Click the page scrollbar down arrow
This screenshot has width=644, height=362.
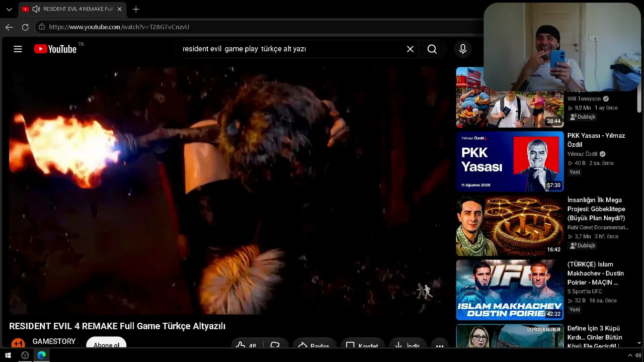point(639,343)
